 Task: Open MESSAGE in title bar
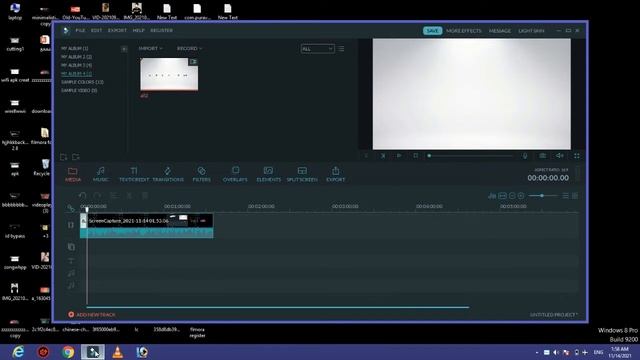pos(500,31)
